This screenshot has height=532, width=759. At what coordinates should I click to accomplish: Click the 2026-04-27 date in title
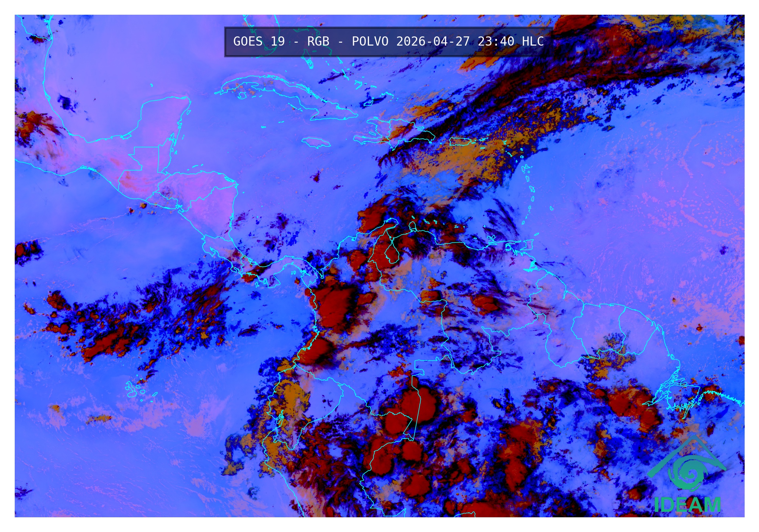coord(433,42)
